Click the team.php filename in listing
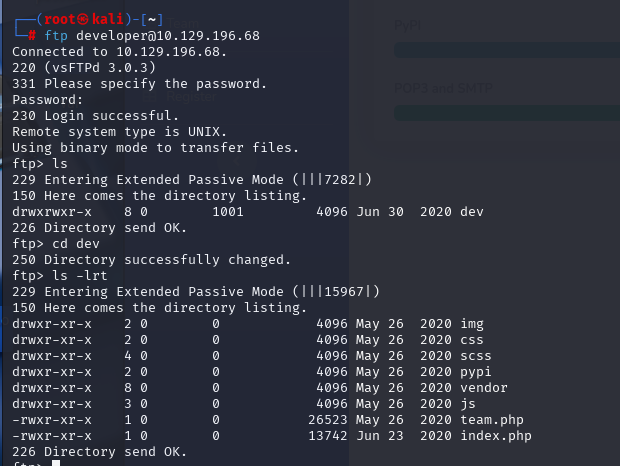This screenshot has width=620, height=466. pyautogui.click(x=492, y=420)
